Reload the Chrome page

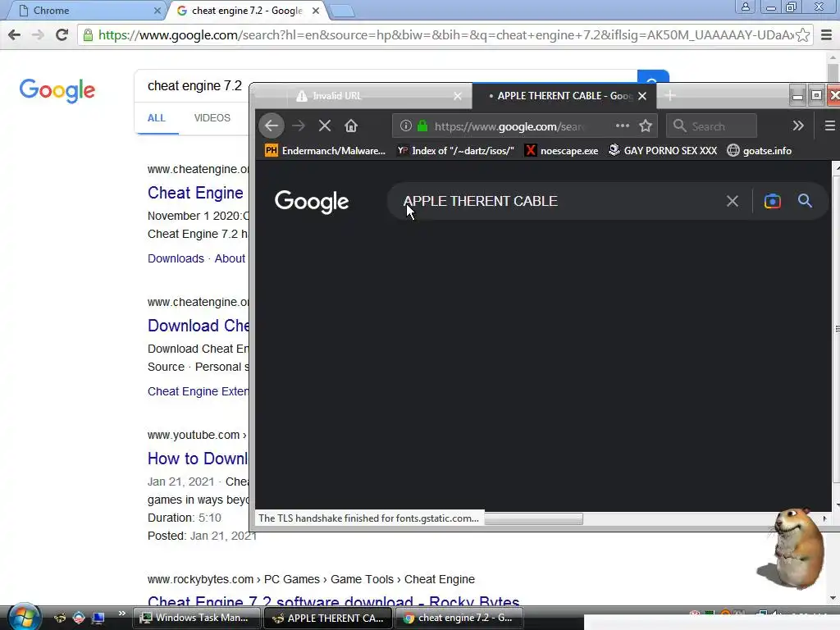point(62,34)
